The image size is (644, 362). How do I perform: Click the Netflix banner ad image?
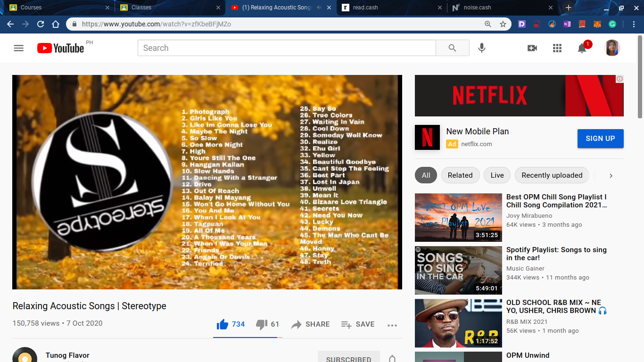[x=519, y=96]
